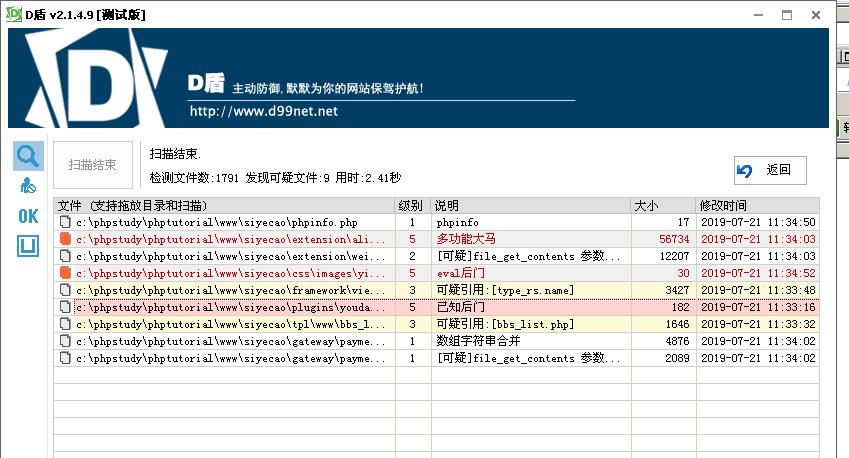
Task: Select the siyecao\framework\vie file path
Action: [231, 291]
